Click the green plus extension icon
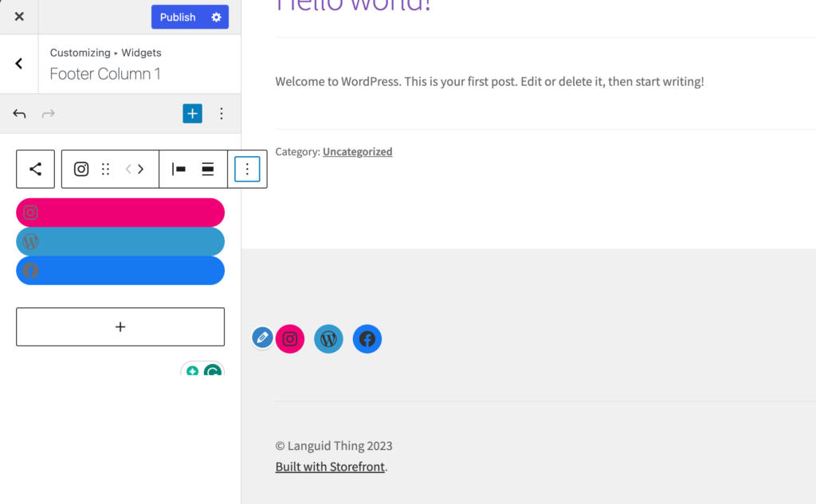Screen dimensions: 816x504 pos(192,371)
